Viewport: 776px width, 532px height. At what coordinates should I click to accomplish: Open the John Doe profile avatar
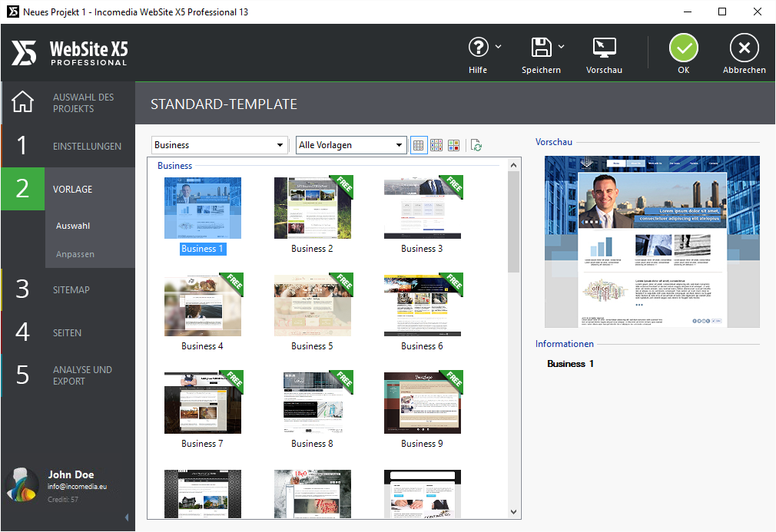21,484
